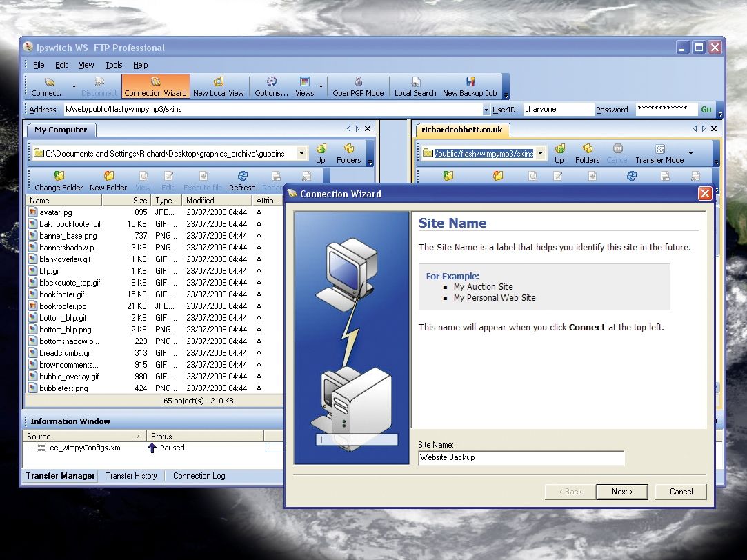Sort files by Size column
Screen dimensions: 747x560
(126, 201)
